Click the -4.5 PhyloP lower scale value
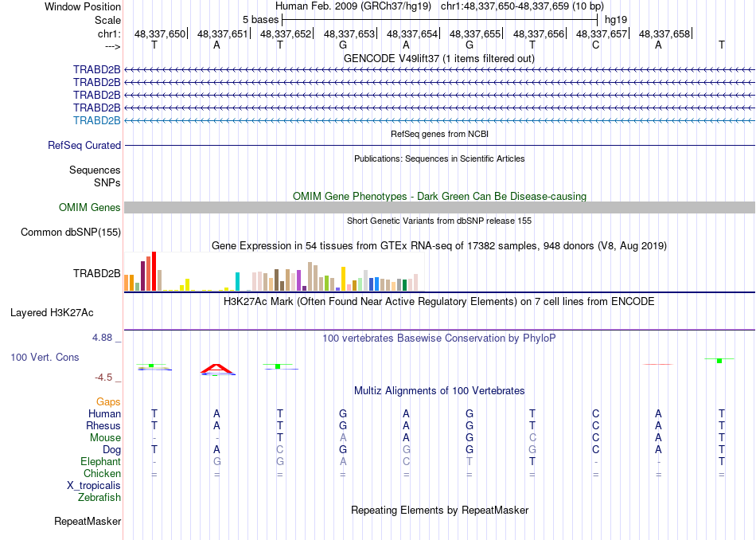756x540 pixels. tap(103, 378)
